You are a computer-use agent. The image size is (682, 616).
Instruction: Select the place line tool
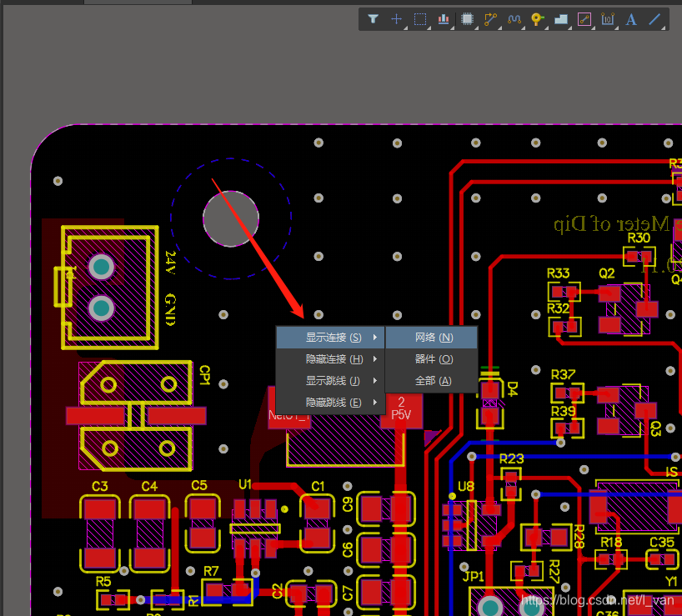pyautogui.click(x=654, y=18)
